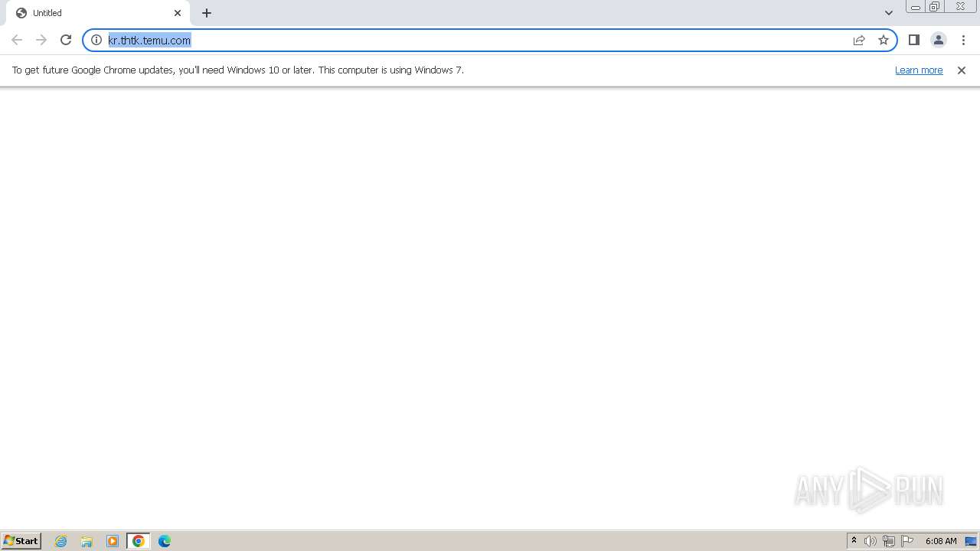Expand the tab search dropdown
The image size is (980, 551).
(x=889, y=13)
